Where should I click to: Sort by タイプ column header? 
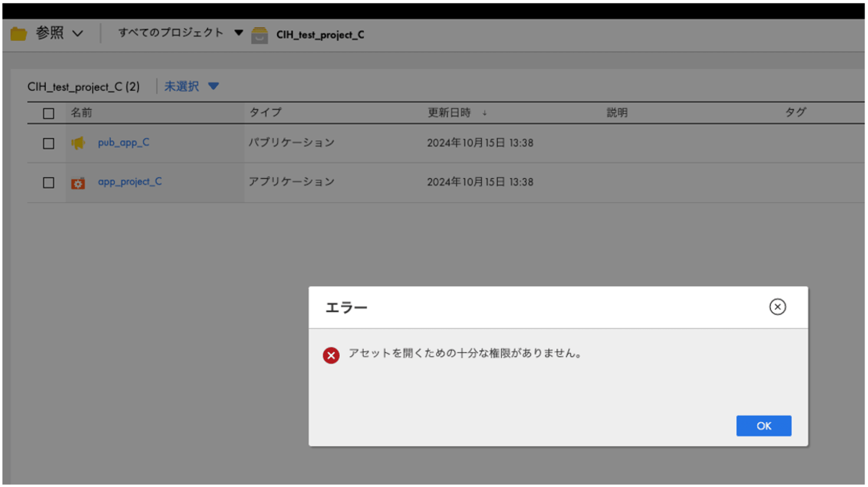[x=265, y=112]
